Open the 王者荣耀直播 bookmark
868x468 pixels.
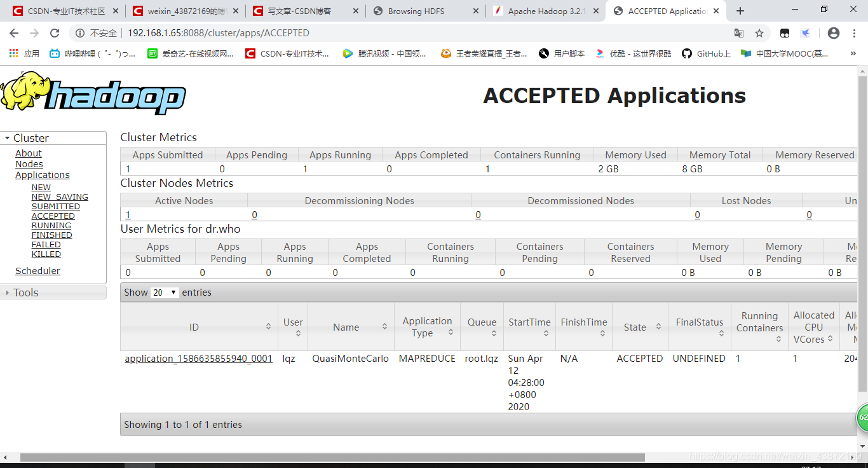pos(484,54)
